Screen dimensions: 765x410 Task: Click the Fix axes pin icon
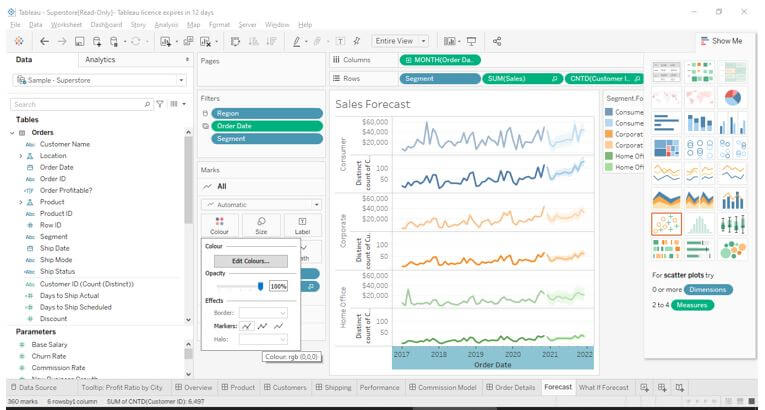pos(357,41)
